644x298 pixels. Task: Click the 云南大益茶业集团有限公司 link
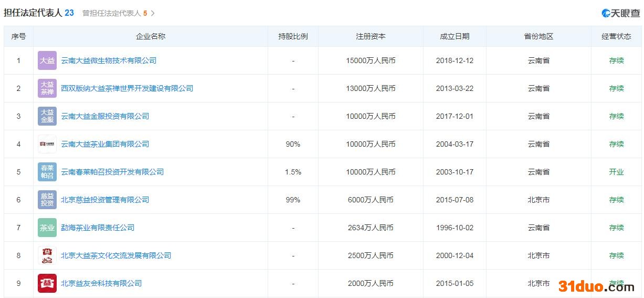(x=105, y=144)
